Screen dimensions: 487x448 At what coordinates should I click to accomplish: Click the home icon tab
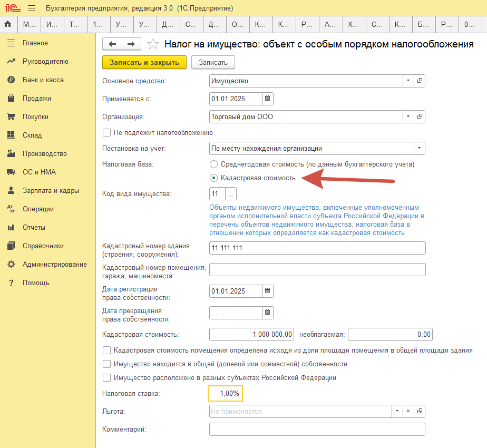[x=8, y=24]
